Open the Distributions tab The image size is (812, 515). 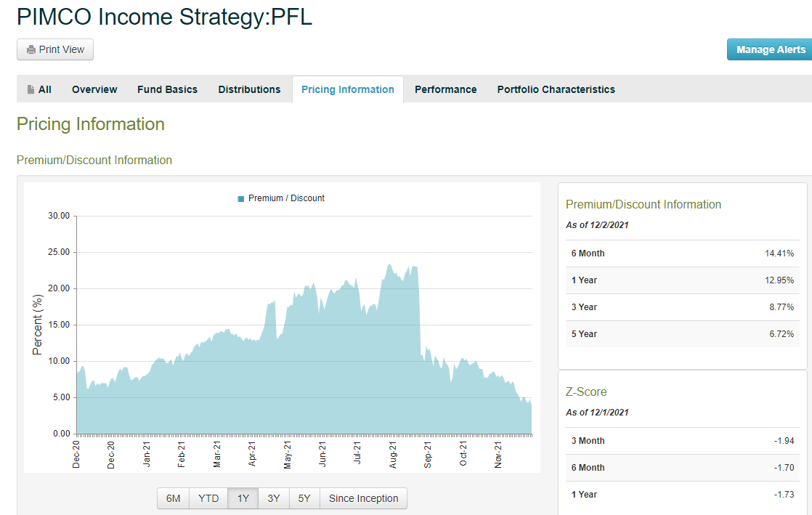pos(249,89)
